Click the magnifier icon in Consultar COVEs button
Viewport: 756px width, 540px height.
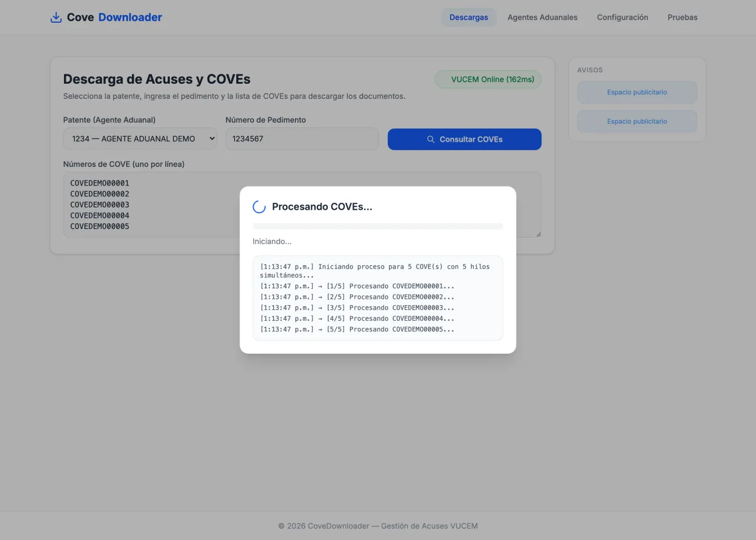coord(431,140)
